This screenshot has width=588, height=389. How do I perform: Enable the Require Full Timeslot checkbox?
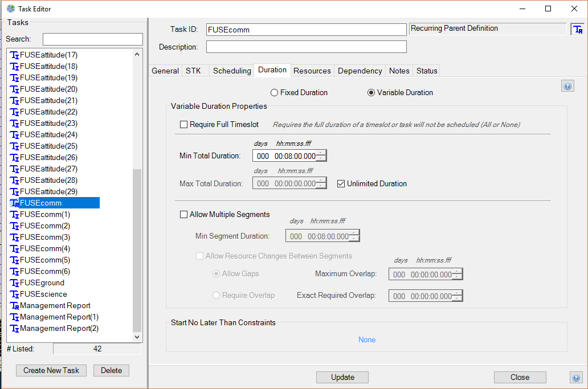[183, 125]
